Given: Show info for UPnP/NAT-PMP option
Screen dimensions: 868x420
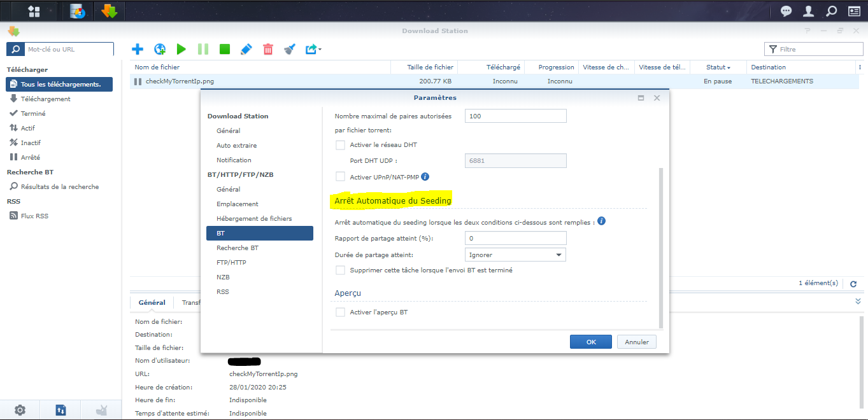Looking at the screenshot, I should 425,176.
